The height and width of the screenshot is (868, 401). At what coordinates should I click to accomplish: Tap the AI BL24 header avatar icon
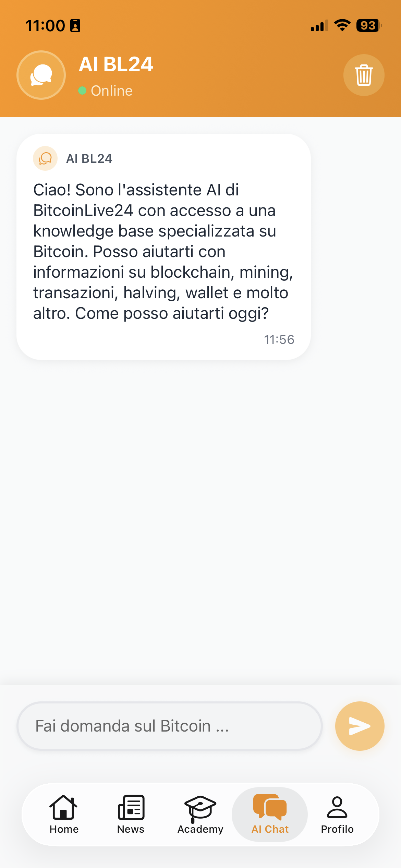[41, 75]
